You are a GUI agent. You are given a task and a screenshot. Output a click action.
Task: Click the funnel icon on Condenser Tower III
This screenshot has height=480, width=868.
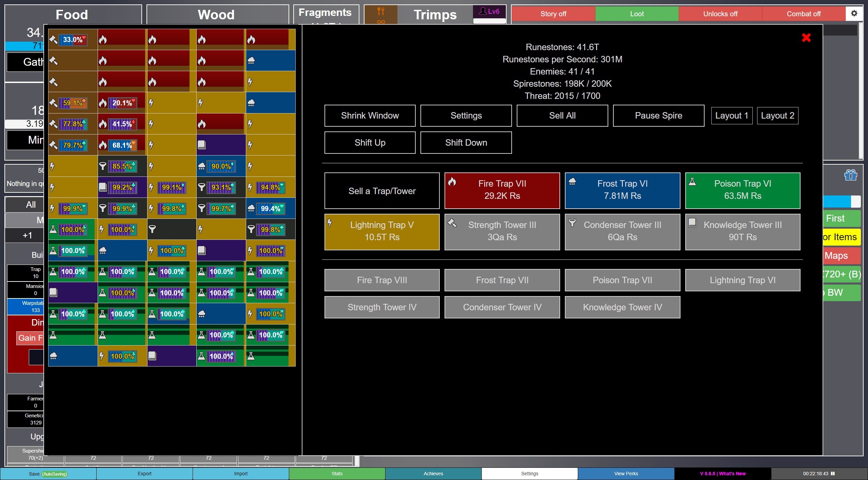pyautogui.click(x=573, y=224)
